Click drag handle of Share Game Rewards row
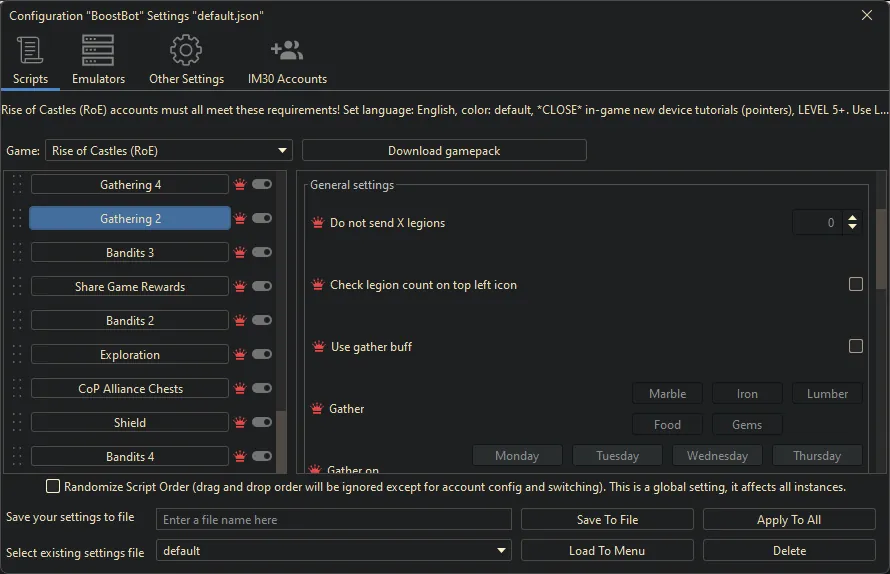The width and height of the screenshot is (890, 574). coord(17,286)
